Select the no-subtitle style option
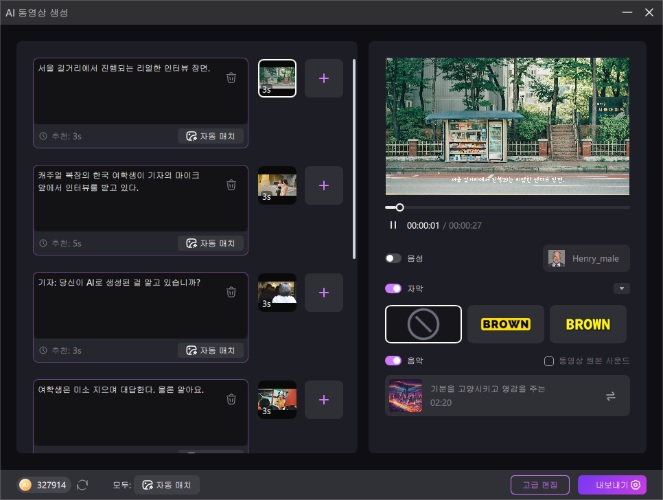 423,324
